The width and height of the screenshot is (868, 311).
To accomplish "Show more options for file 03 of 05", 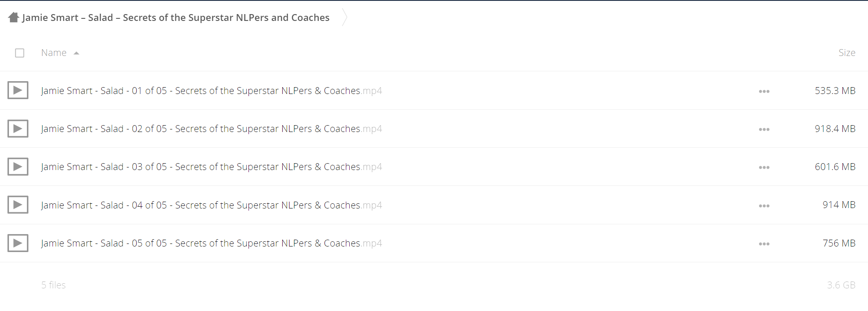I will [x=764, y=167].
